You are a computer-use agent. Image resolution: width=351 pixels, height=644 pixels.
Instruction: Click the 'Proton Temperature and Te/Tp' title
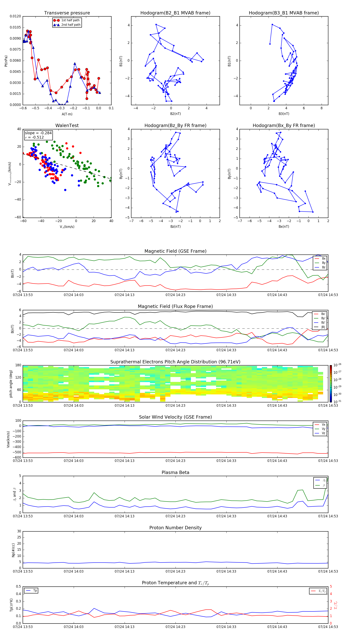(x=175, y=583)
